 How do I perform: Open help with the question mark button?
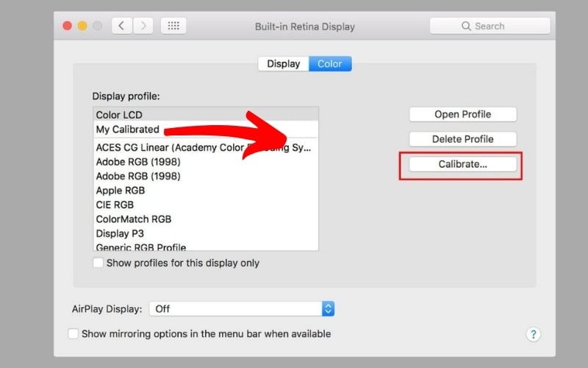pyautogui.click(x=534, y=334)
